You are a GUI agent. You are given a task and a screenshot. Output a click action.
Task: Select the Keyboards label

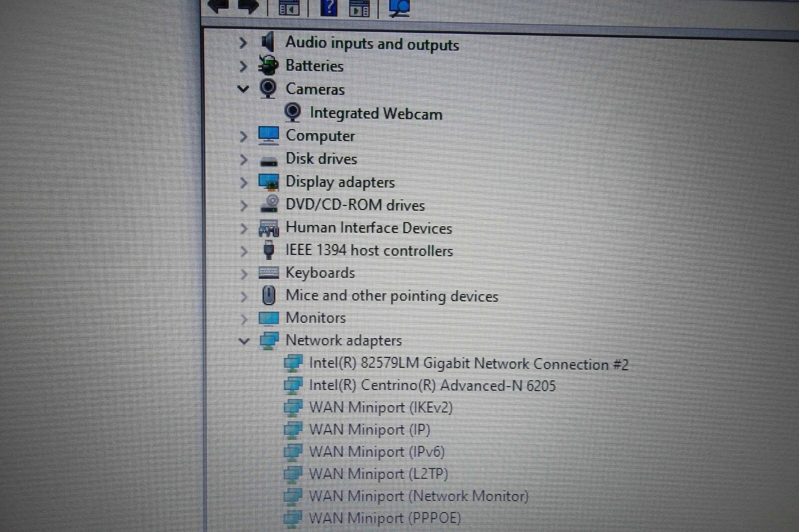(x=320, y=273)
